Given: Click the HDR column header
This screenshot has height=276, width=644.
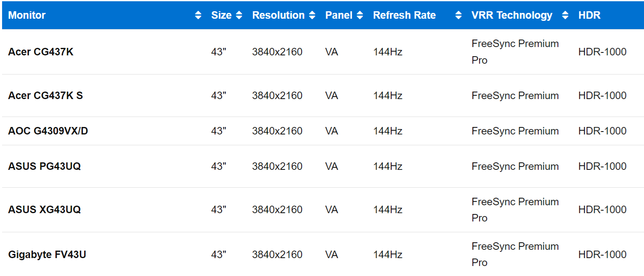Looking at the screenshot, I should (589, 15).
